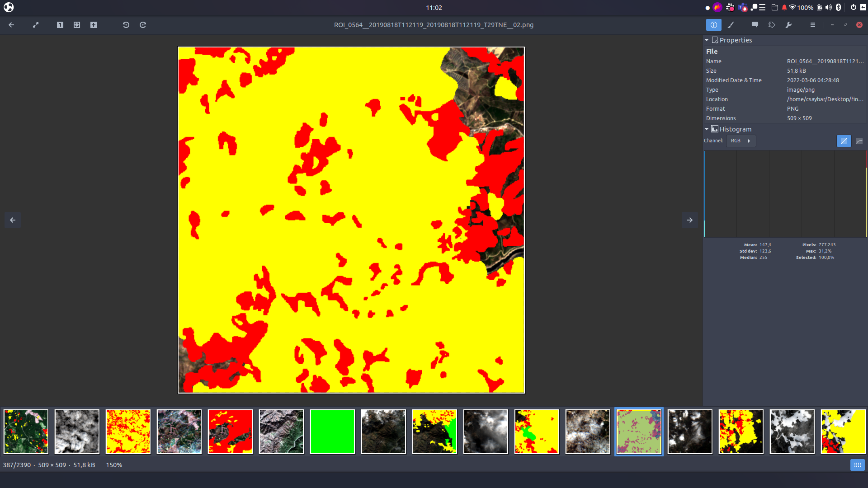
Task: Open the wrench tools menu
Action: pyautogui.click(x=788, y=25)
